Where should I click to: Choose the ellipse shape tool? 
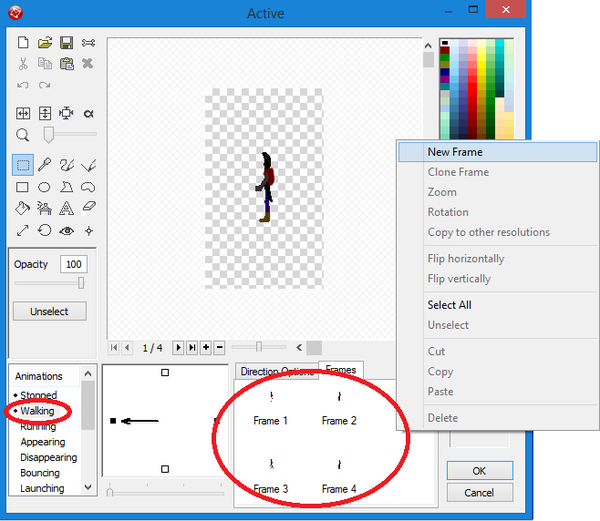pyautogui.click(x=45, y=187)
